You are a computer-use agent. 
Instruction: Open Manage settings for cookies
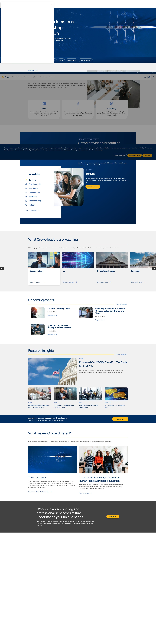click(x=120, y=155)
